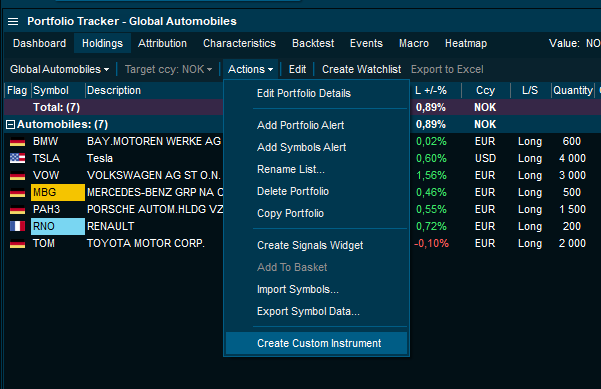601x389 pixels.
Task: Select Add Symbols Alert
Action: tap(316, 148)
